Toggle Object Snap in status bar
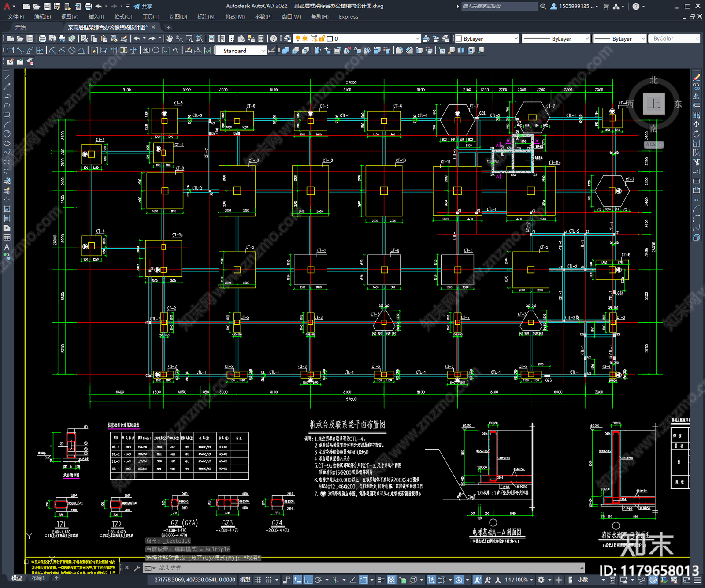 tap(364, 580)
